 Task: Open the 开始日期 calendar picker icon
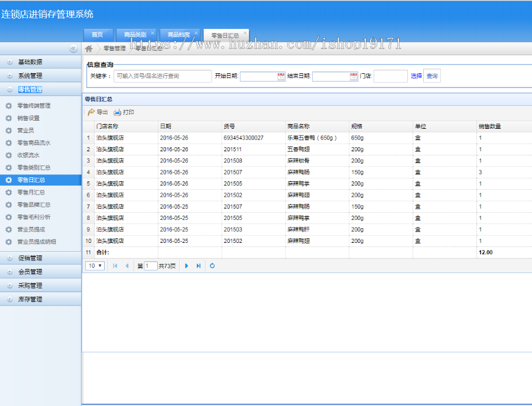point(280,76)
